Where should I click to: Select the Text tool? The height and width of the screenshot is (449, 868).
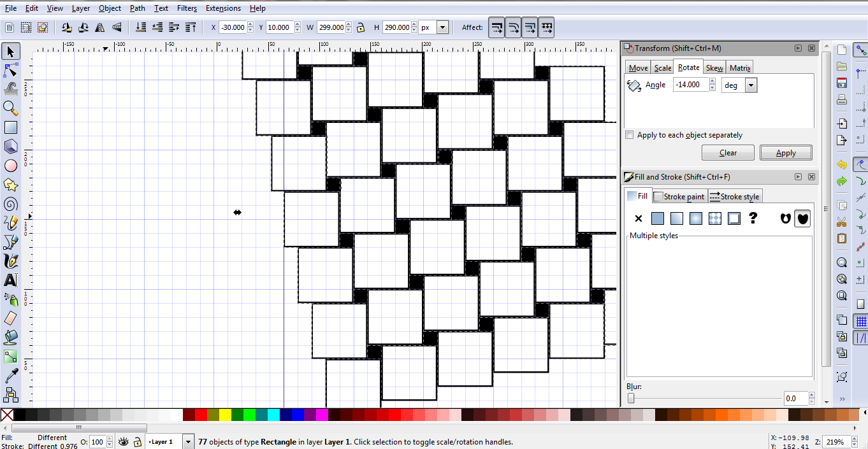coord(10,280)
